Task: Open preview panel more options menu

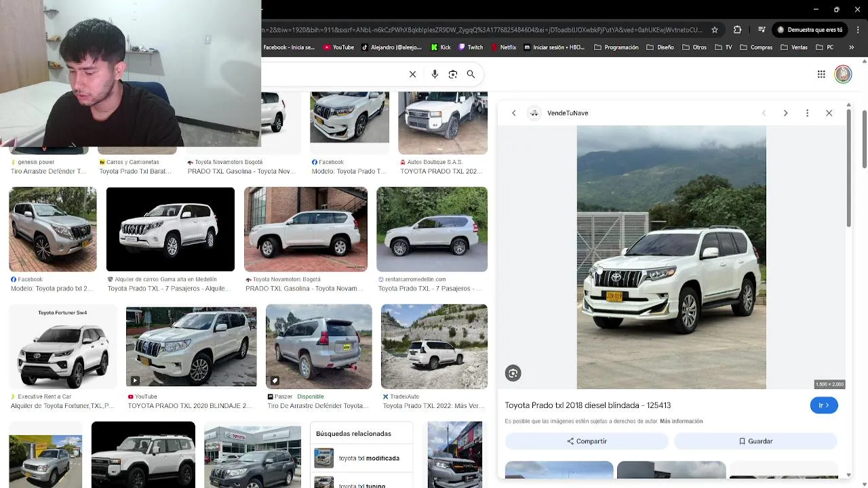Action: (807, 113)
